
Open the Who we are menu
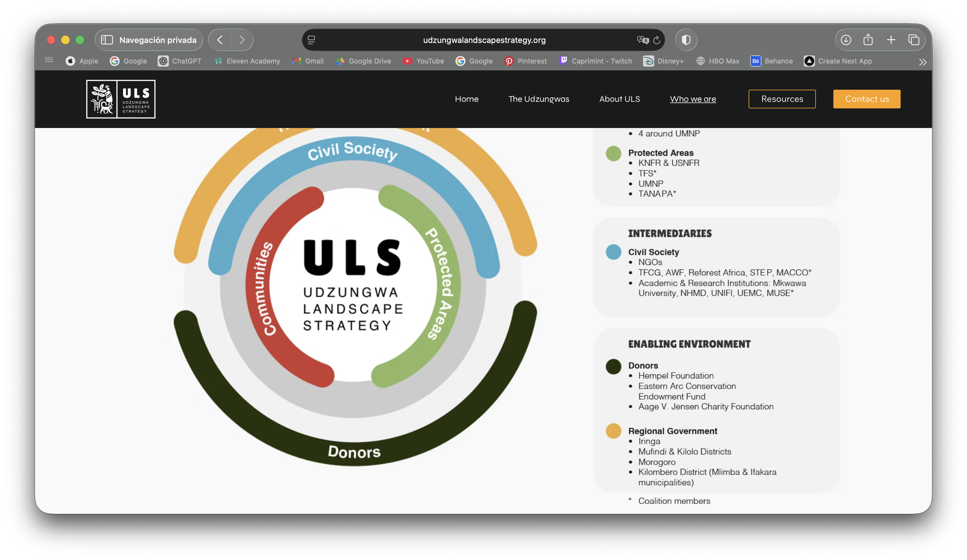693,99
